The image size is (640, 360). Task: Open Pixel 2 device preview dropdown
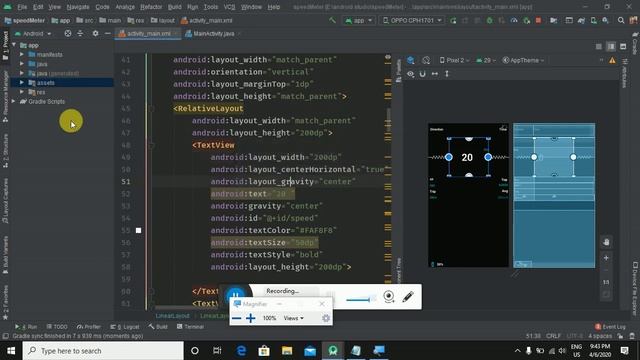tap(454, 60)
